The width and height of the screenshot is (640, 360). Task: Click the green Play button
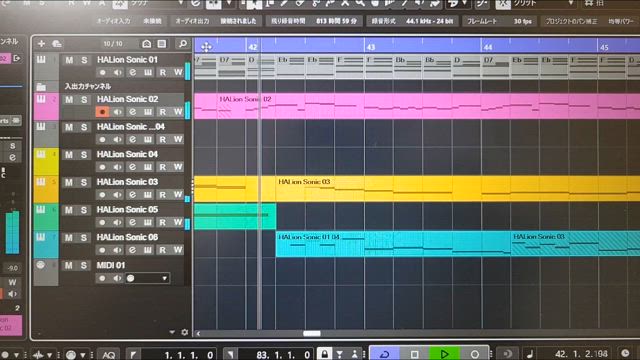pos(444,353)
